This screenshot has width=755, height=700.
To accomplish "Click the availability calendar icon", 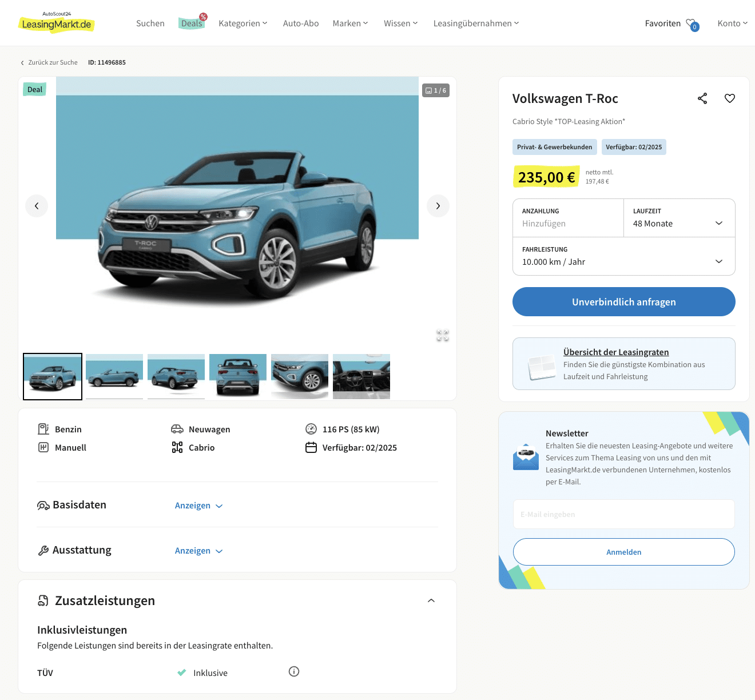I will (311, 447).
